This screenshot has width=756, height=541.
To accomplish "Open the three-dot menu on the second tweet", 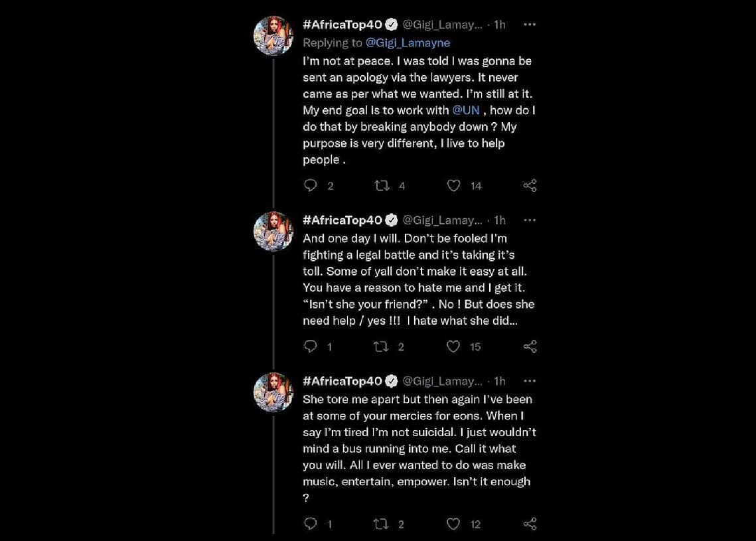I will coord(529,220).
